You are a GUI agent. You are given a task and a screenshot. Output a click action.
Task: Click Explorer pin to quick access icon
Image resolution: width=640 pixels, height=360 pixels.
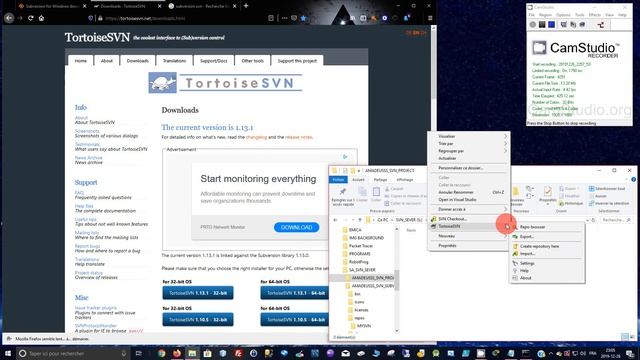(x=343, y=192)
